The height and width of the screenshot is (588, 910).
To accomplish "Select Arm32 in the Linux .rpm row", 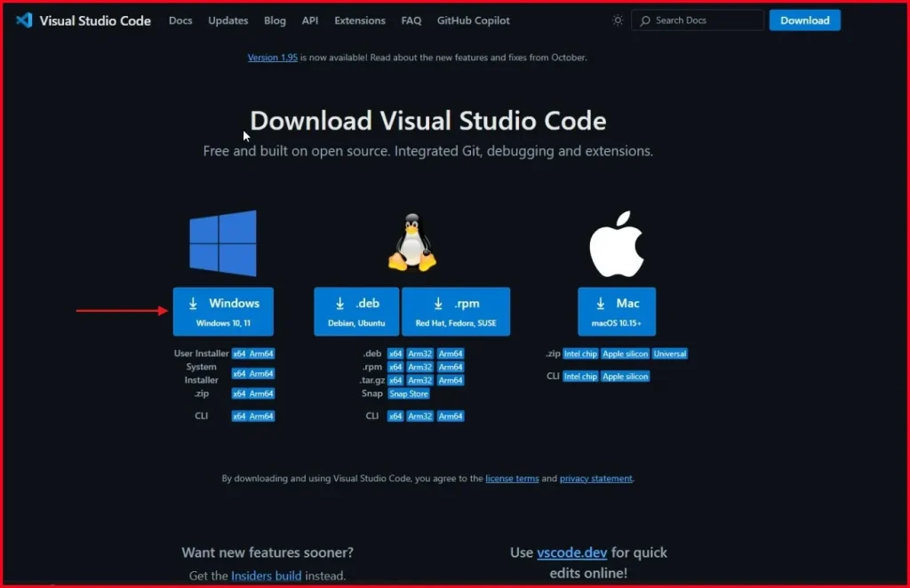I will tap(419, 367).
